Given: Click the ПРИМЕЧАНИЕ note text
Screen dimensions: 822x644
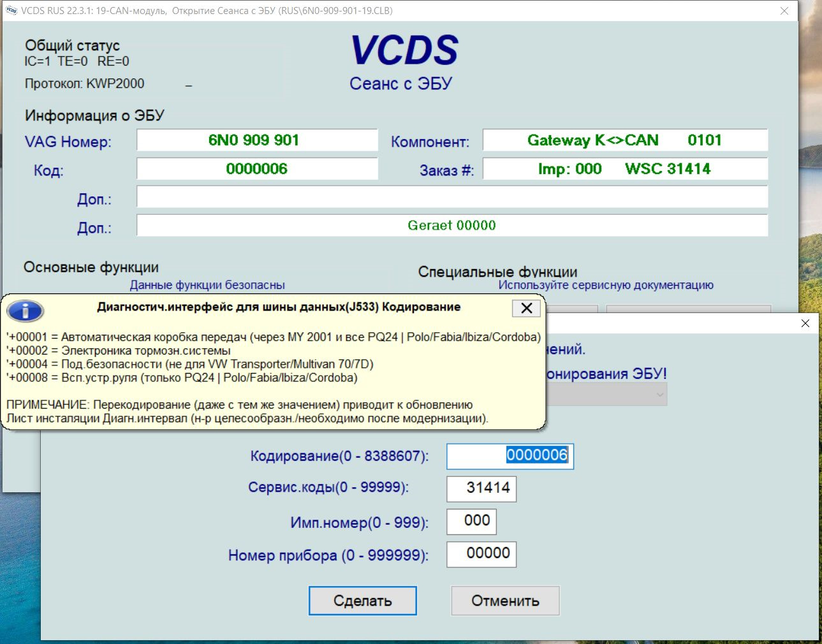Looking at the screenshot, I should tap(247, 412).
